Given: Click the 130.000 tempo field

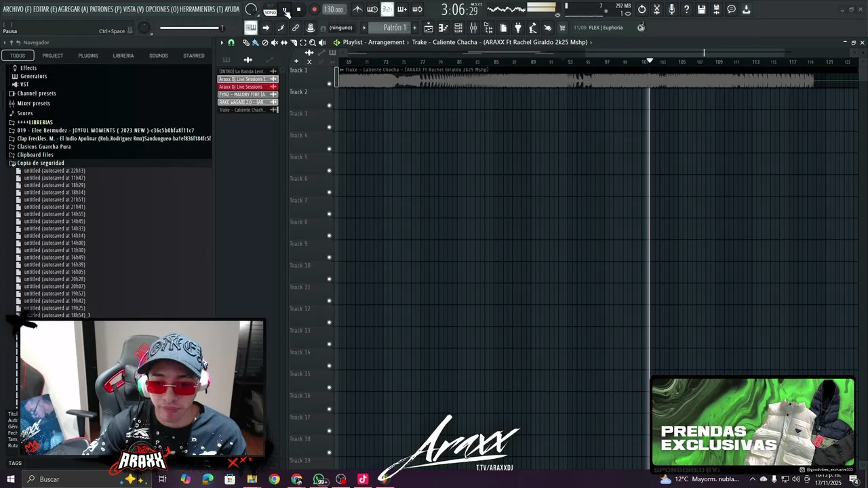Looking at the screenshot, I should pyautogui.click(x=334, y=9).
